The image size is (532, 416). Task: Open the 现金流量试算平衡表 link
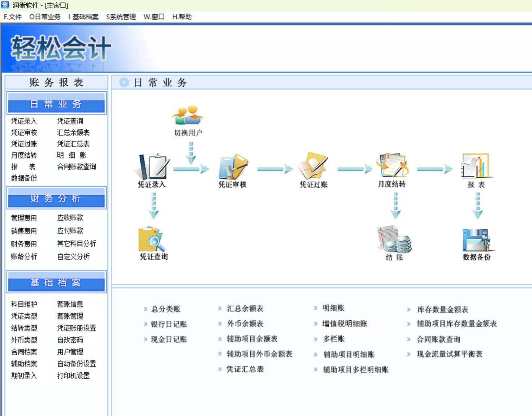point(450,354)
